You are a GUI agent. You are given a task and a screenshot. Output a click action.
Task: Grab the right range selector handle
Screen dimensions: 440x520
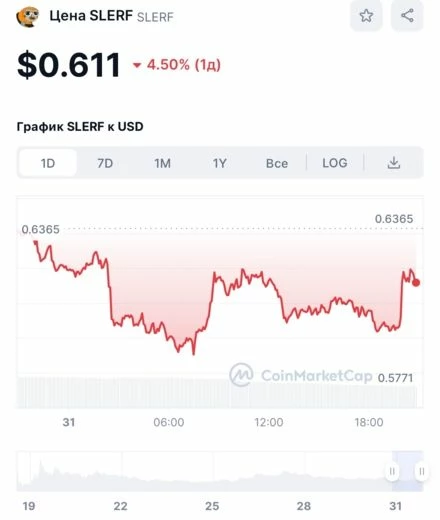pyautogui.click(x=421, y=471)
